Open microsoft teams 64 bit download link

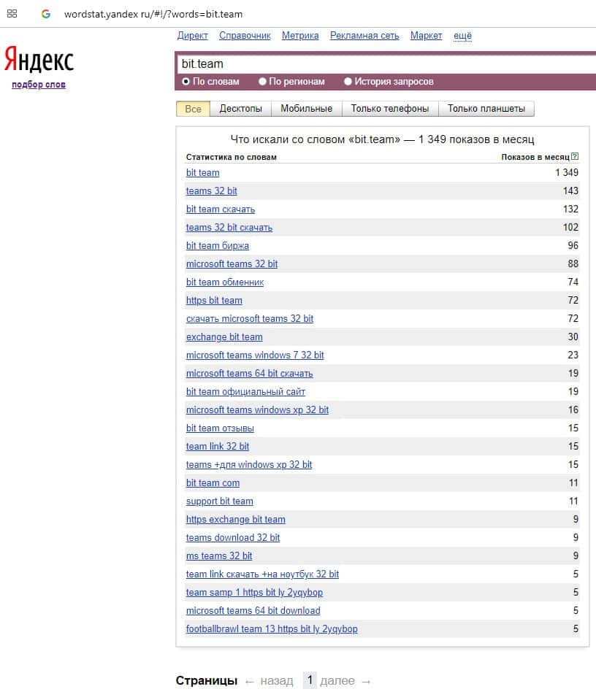coord(253,611)
